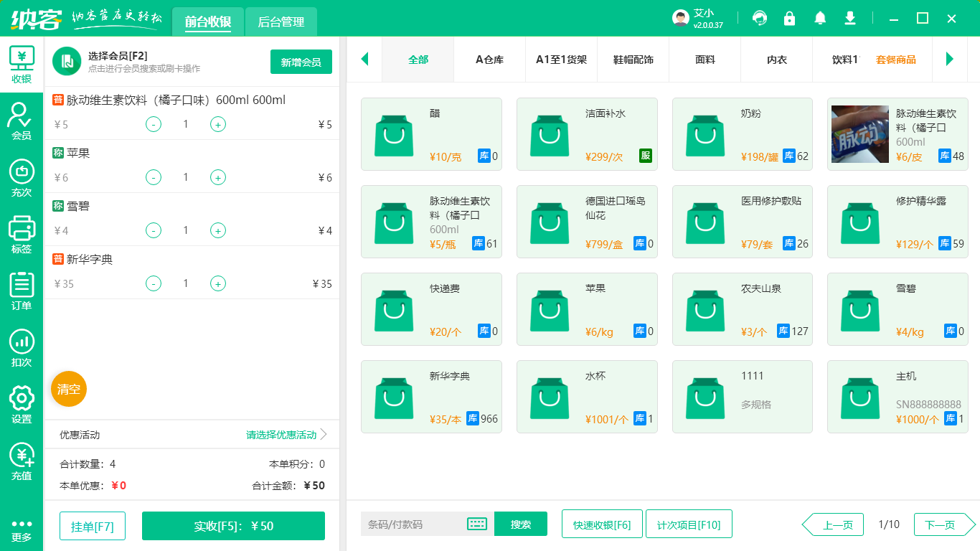Select the 水杯 product card
The image size is (980, 551).
click(587, 397)
